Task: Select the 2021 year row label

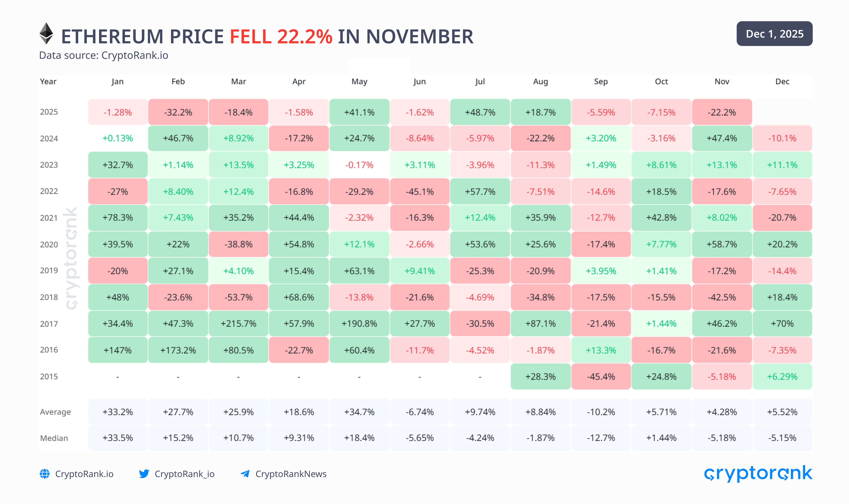Action: [49, 218]
